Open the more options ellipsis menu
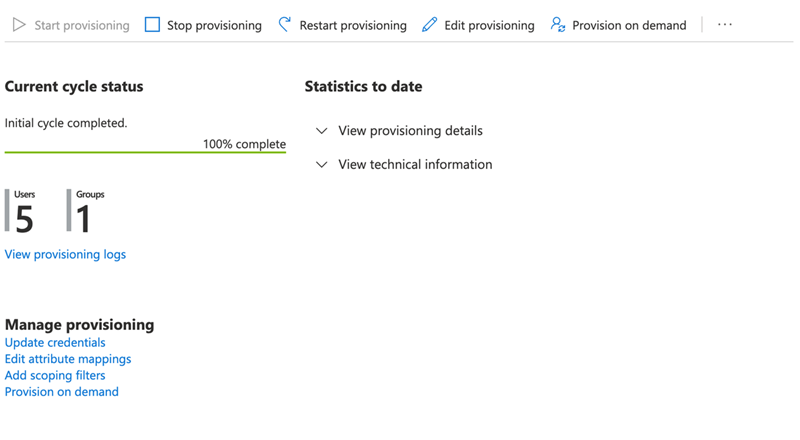 click(725, 25)
